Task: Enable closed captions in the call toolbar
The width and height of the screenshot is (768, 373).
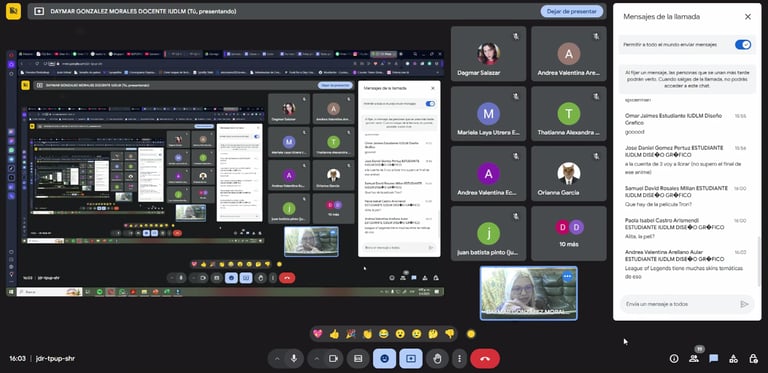Action: (358, 359)
